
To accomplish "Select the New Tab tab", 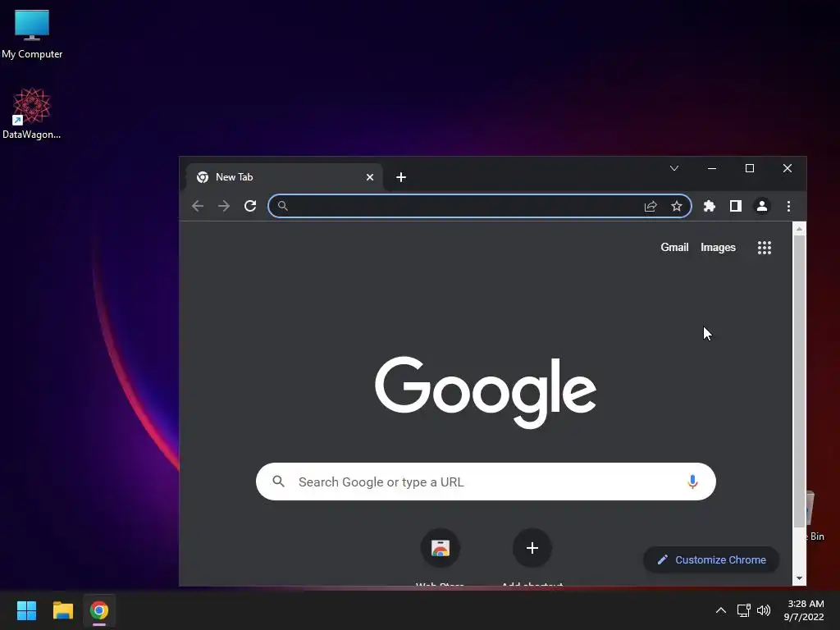I will pyautogui.click(x=285, y=177).
